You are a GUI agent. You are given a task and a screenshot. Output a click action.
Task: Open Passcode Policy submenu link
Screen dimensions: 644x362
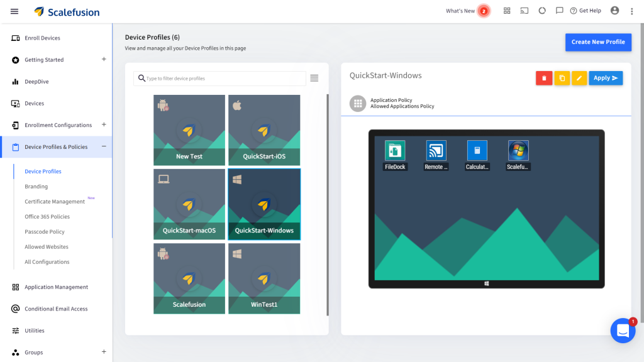pyautogui.click(x=45, y=232)
